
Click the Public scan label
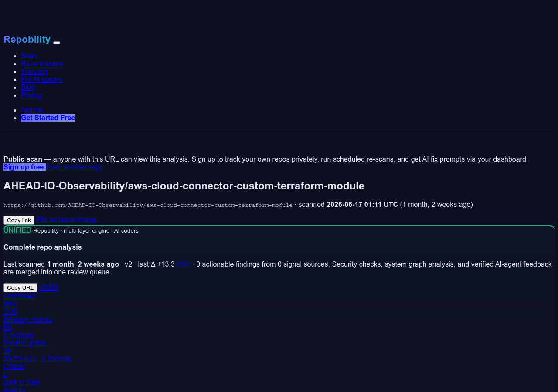click(x=23, y=159)
